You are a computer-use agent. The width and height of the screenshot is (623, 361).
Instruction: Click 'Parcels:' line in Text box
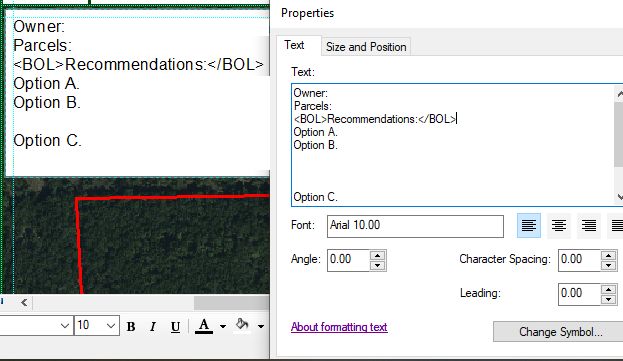click(x=313, y=106)
